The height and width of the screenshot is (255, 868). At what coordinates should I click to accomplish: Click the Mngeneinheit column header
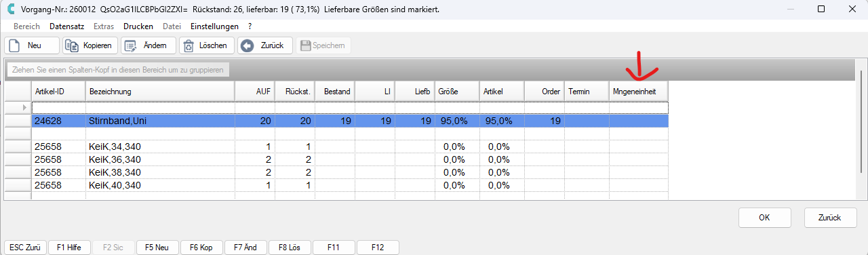tap(638, 91)
